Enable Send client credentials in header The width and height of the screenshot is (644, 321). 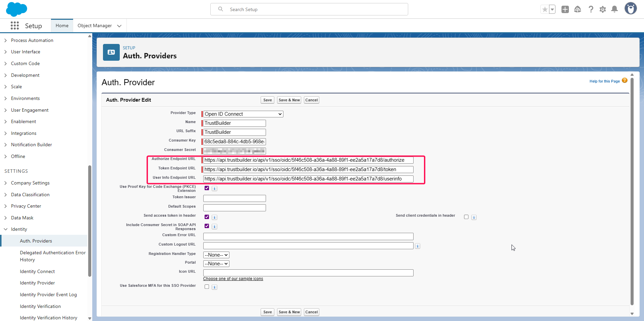click(466, 217)
